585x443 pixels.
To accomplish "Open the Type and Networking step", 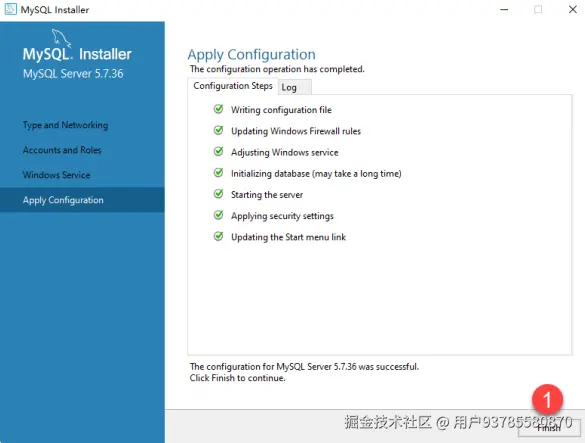I will [65, 125].
